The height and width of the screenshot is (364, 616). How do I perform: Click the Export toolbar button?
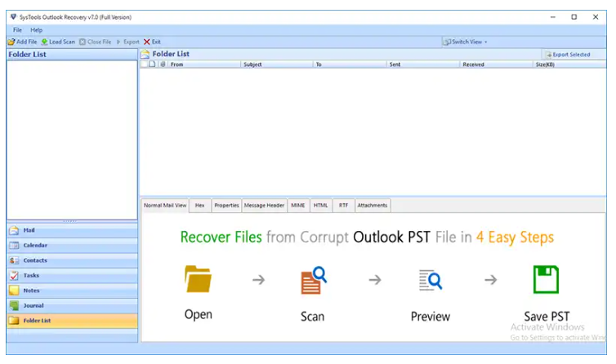[x=127, y=42]
